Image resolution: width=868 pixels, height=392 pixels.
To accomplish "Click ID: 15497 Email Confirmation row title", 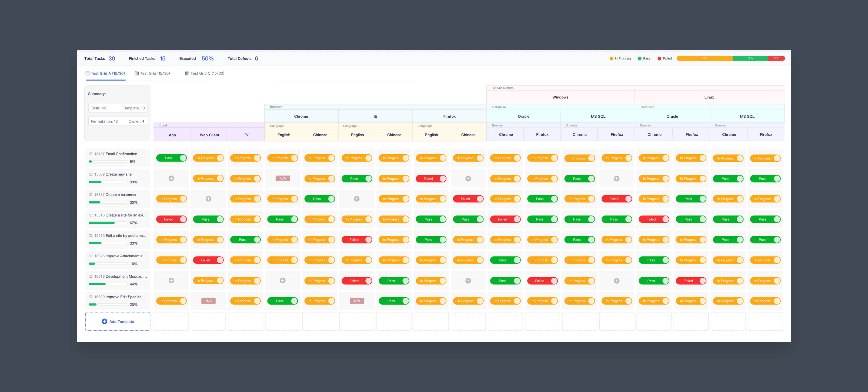I will (113, 154).
